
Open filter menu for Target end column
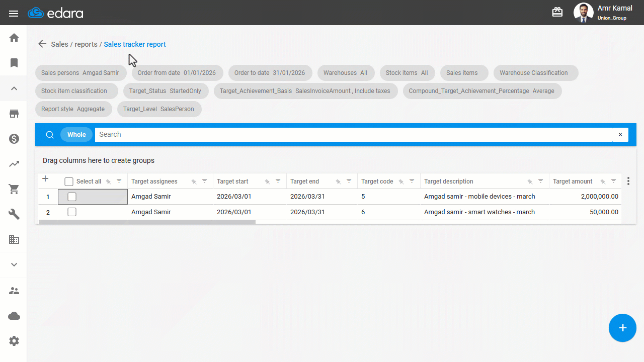(349, 181)
